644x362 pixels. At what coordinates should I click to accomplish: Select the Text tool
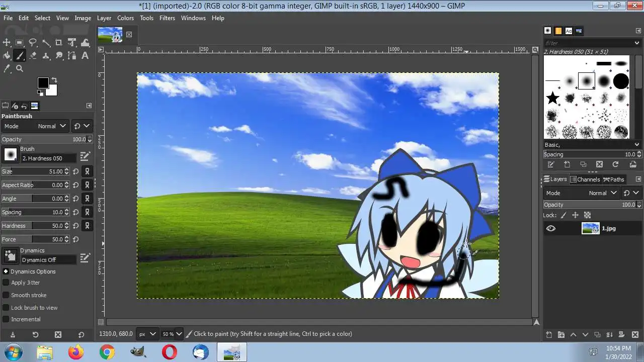(85, 56)
